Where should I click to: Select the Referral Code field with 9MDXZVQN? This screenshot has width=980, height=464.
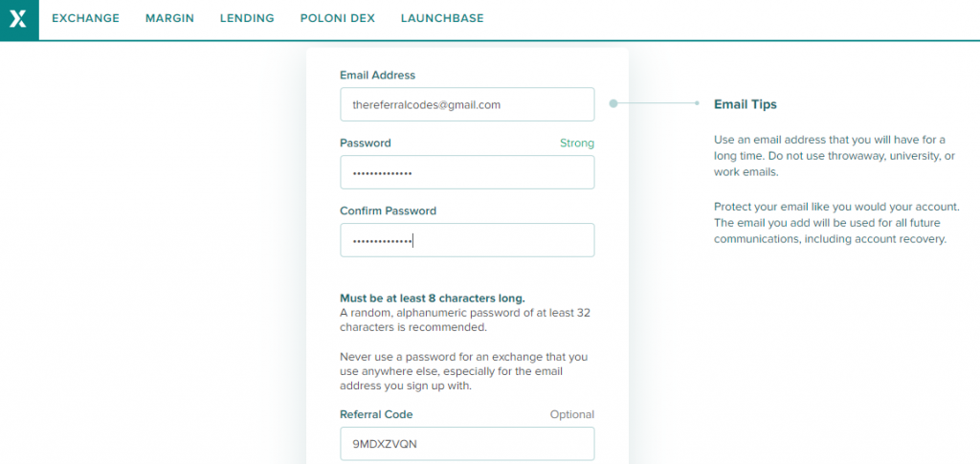pos(467,444)
